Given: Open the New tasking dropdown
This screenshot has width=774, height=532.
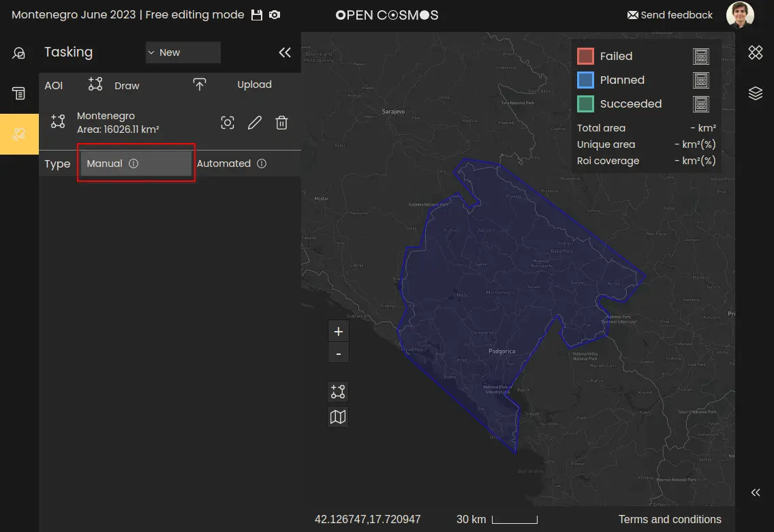Looking at the screenshot, I should (x=183, y=52).
